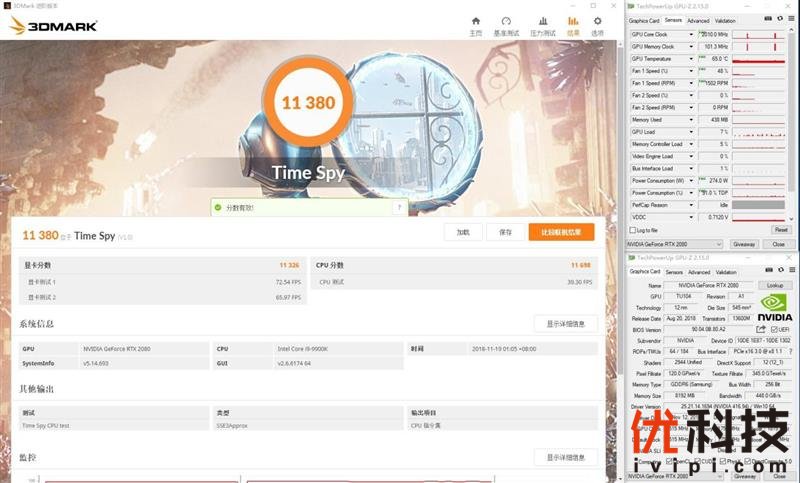The image size is (800, 483).
Task: Open the 3DMark stress test icon
Action: pos(542,21)
